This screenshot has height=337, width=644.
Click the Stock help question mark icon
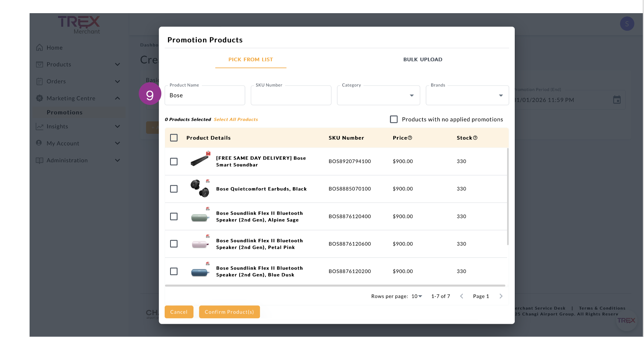pyautogui.click(x=475, y=138)
